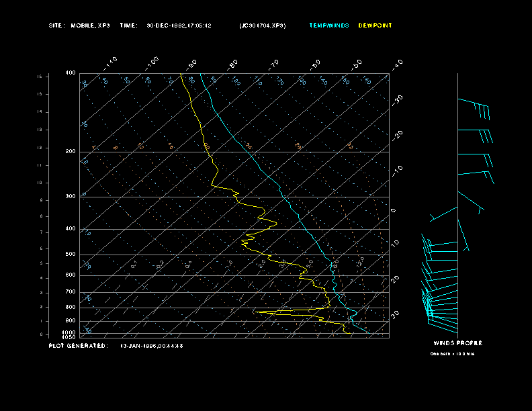The height and width of the screenshot is (411, 532).
Task: Click the WINDS PROFILE caption
Action: pyautogui.click(x=457, y=343)
